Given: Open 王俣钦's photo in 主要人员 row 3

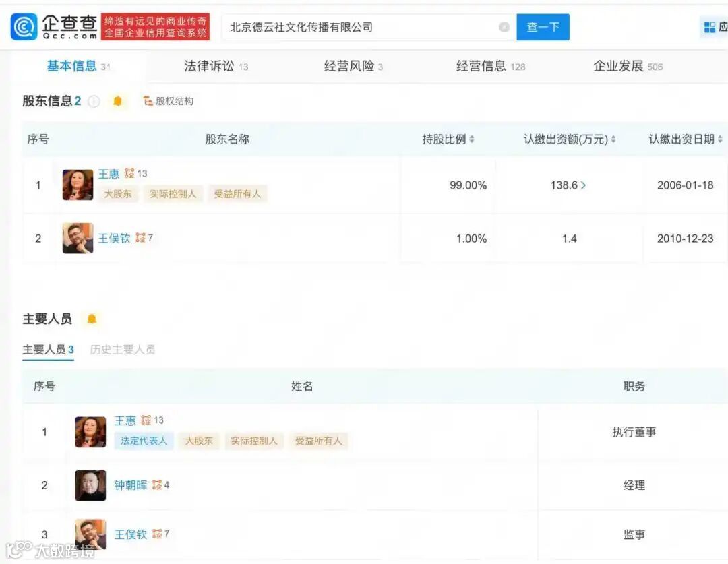Looking at the screenshot, I should [90, 534].
